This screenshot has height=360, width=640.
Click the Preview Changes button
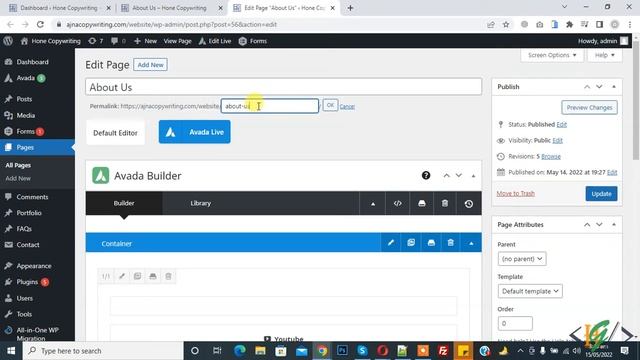(589, 108)
